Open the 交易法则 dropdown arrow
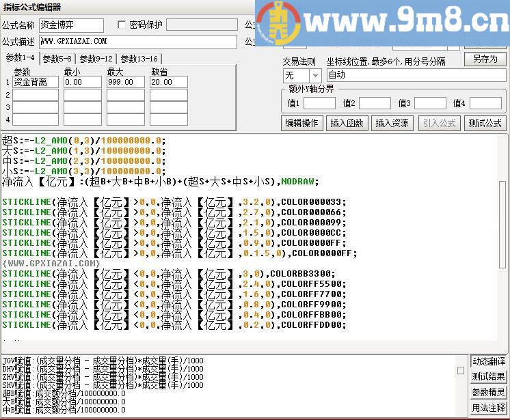The width and height of the screenshot is (510, 420). click(x=315, y=75)
